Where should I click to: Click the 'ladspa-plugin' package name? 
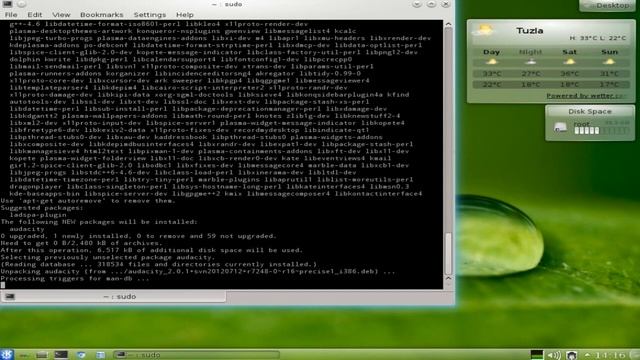coord(38,215)
